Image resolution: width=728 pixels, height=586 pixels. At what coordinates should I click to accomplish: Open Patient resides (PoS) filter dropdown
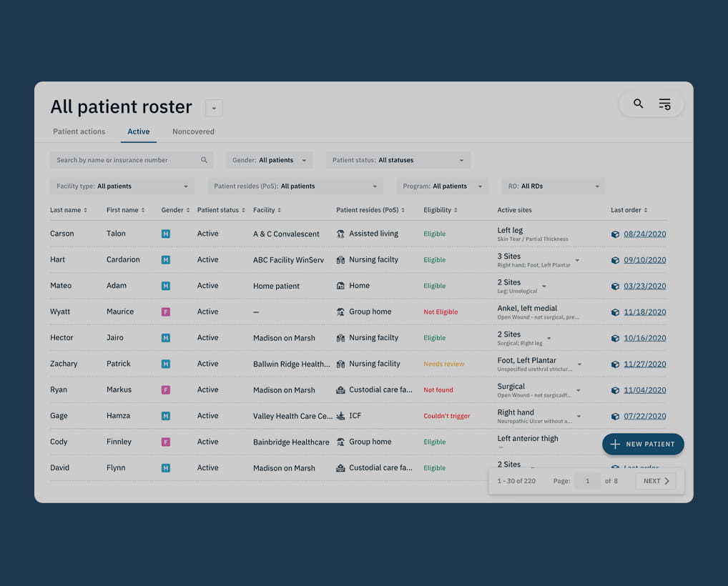(295, 186)
